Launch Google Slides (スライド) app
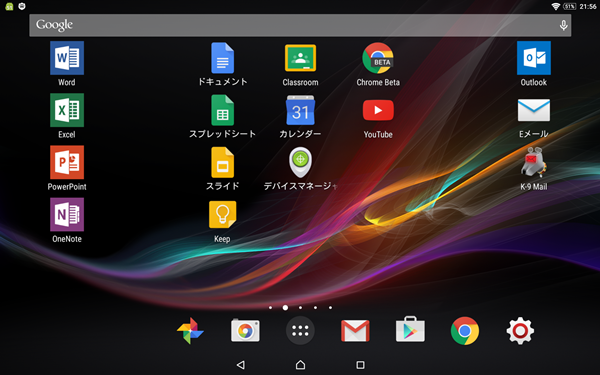Image resolution: width=600 pixels, height=375 pixels. [222, 162]
